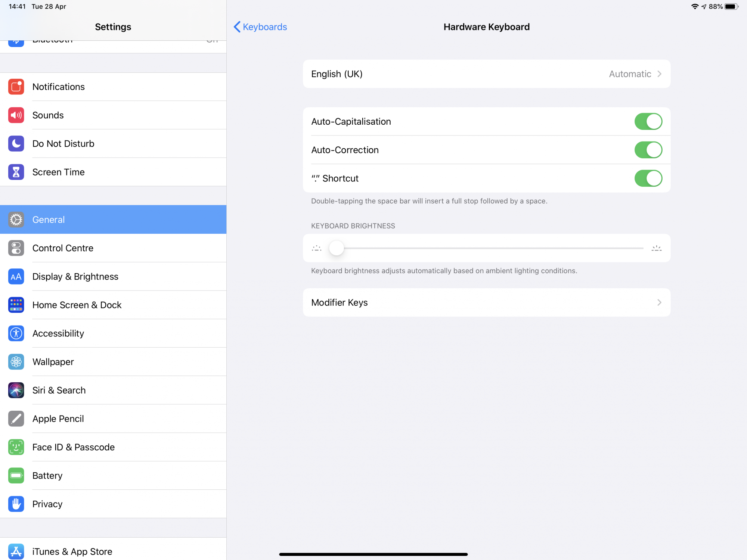Tap the Siri & Search icon
The width and height of the screenshot is (747, 560).
pyautogui.click(x=16, y=390)
